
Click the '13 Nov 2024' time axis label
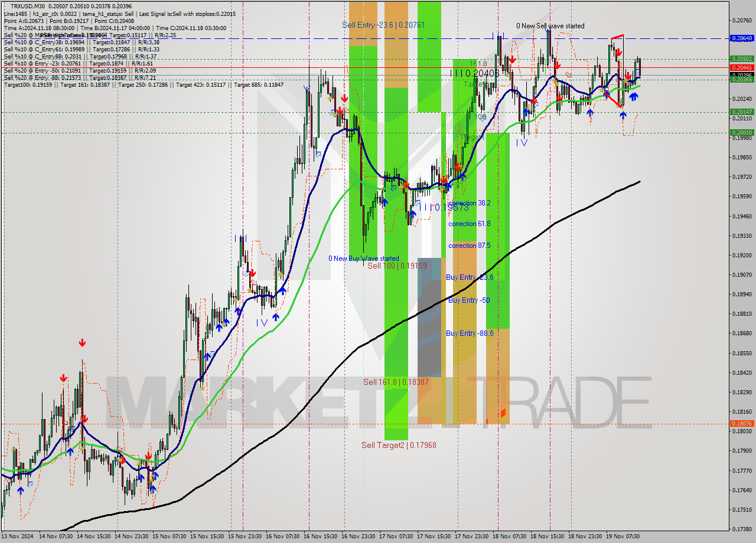(x=17, y=537)
